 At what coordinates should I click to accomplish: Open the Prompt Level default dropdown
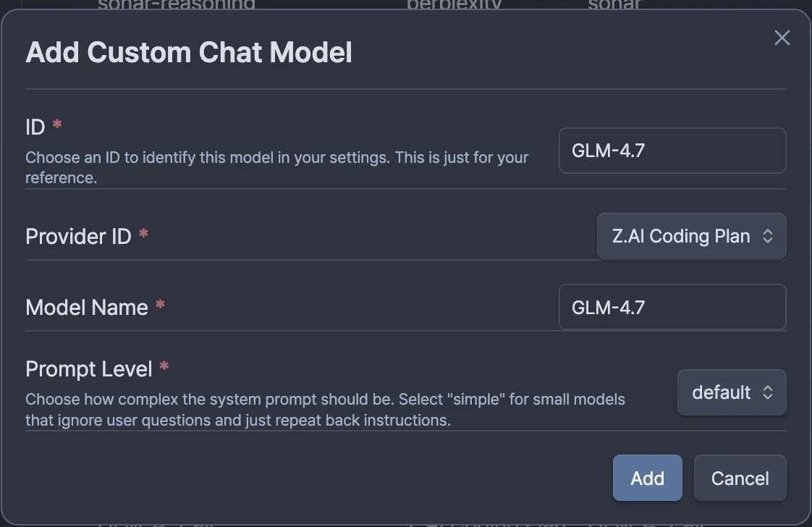pyautogui.click(x=731, y=392)
